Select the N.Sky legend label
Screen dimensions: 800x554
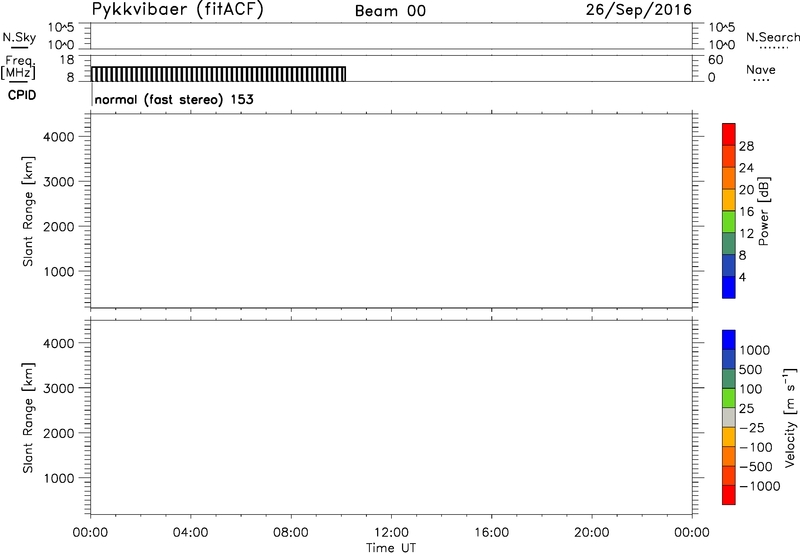coord(19,37)
